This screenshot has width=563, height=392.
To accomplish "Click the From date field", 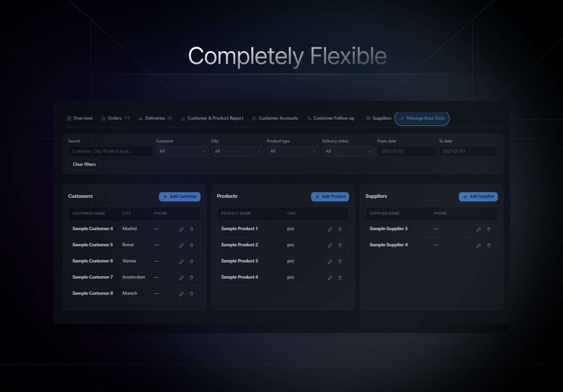I will click(x=407, y=151).
